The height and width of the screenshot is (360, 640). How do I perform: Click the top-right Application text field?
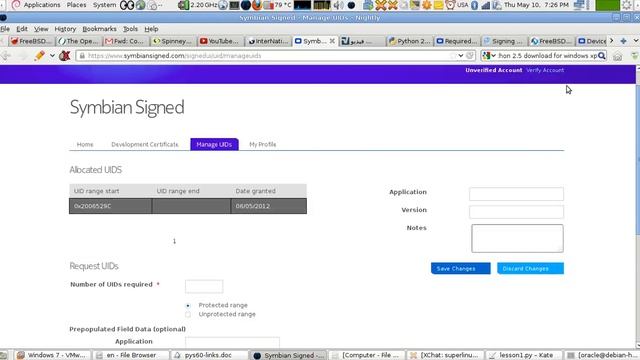click(x=516, y=194)
